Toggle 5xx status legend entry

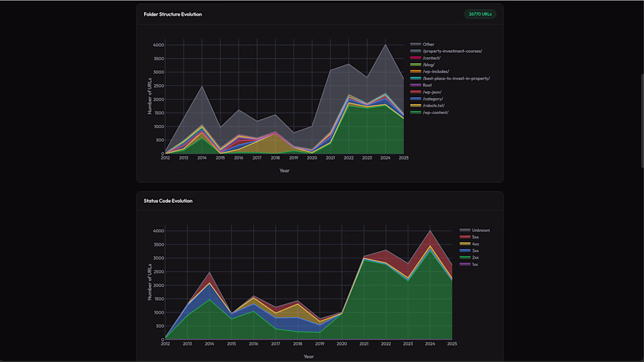(469, 237)
